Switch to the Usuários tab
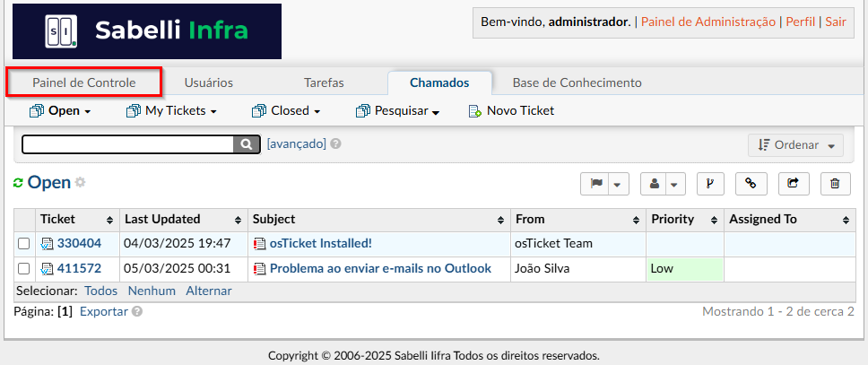Image resolution: width=868 pixels, height=365 pixels. coord(208,83)
